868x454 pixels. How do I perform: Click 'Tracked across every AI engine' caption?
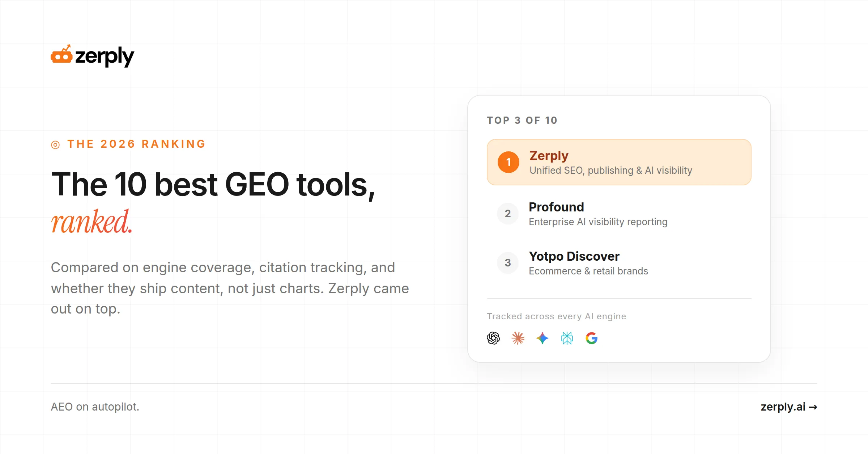coord(557,316)
